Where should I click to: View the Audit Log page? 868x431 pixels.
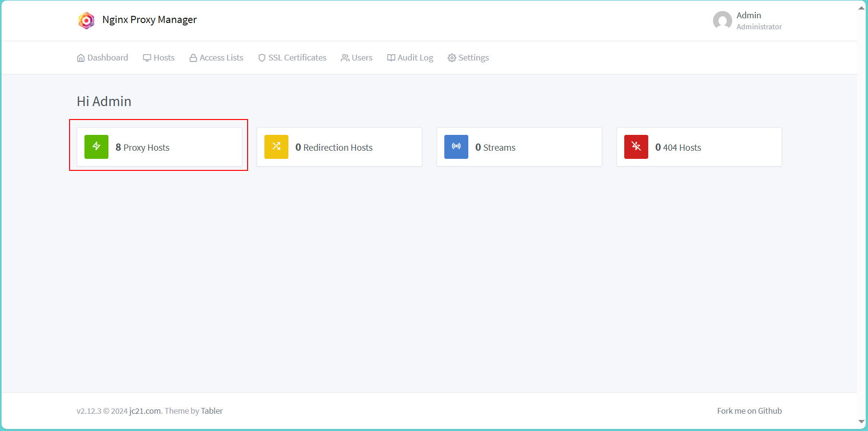coord(410,58)
